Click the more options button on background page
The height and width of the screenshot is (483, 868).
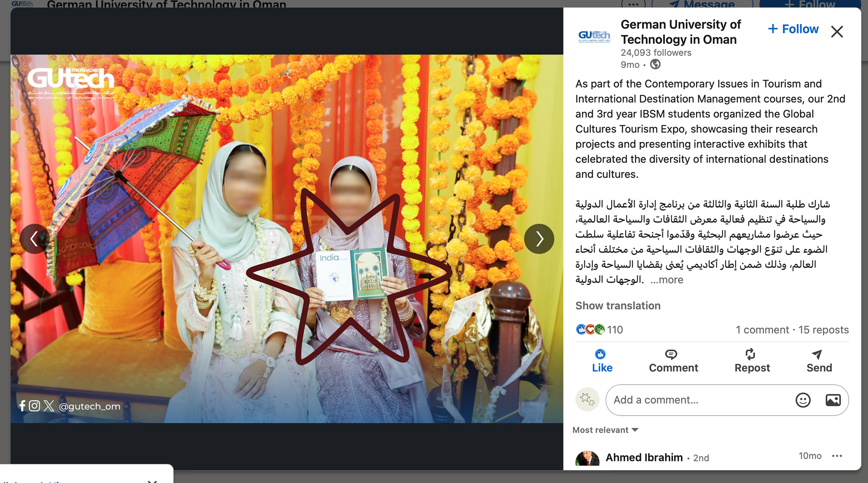(633, 4)
